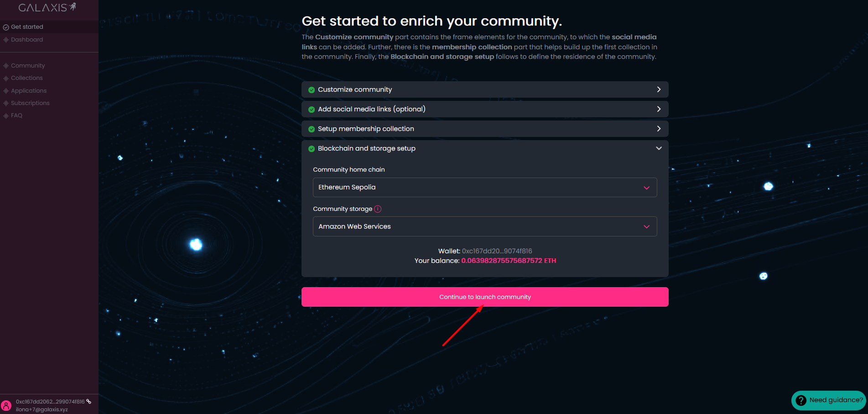The width and height of the screenshot is (868, 414).
Task: Click the wallet link icon in sidebar footer
Action: pos(89,402)
